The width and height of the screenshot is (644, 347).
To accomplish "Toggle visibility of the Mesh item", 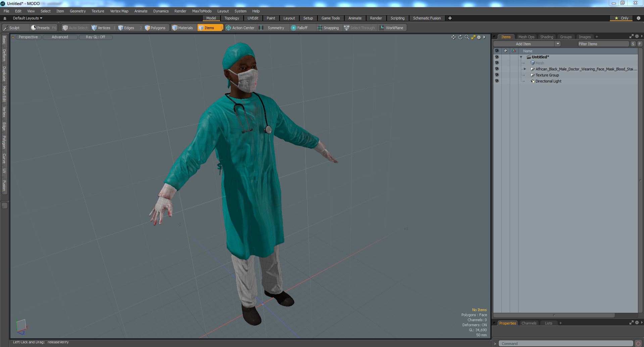I will pos(497,63).
